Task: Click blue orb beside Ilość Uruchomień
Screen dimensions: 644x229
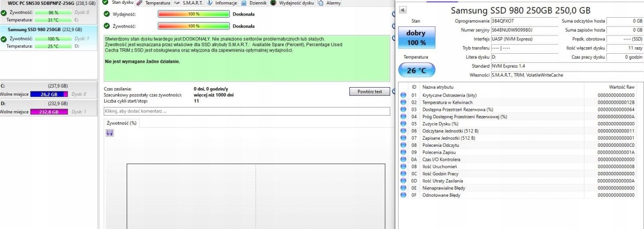Action: point(404,167)
